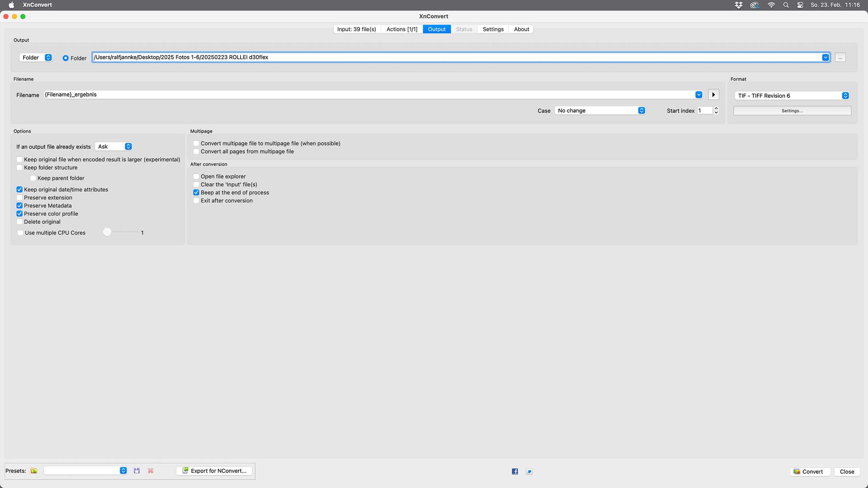
Task: Uncheck Preserve color profile
Action: (x=20, y=214)
